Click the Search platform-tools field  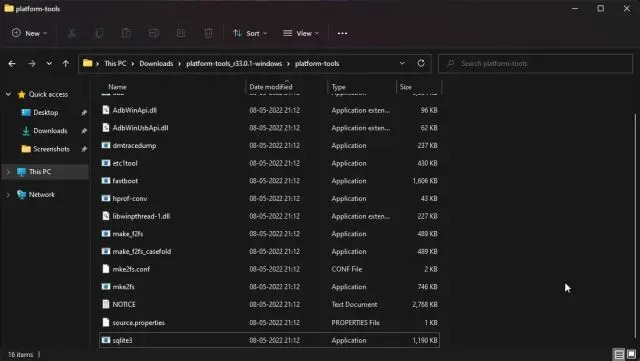coord(536,64)
